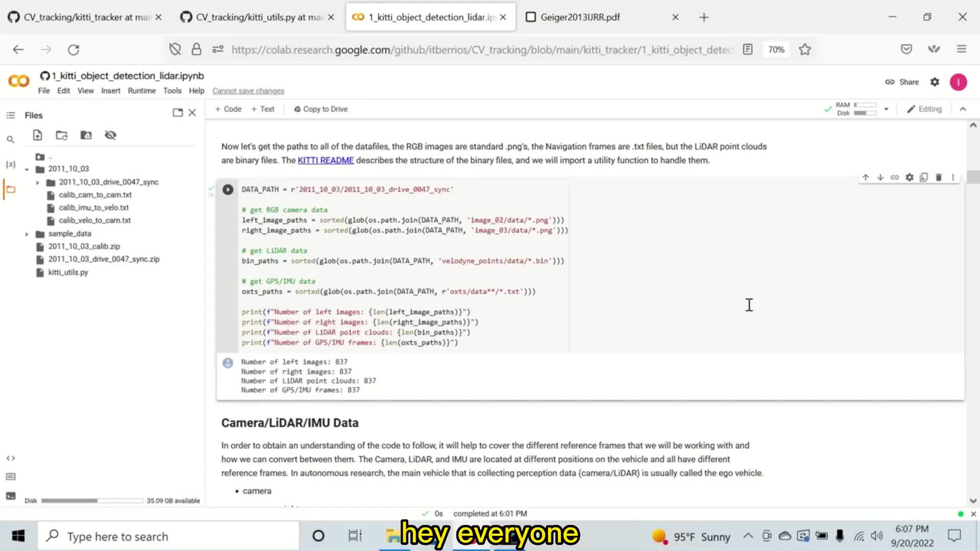Toggle hidden files visibility icon

pyautogui.click(x=110, y=135)
